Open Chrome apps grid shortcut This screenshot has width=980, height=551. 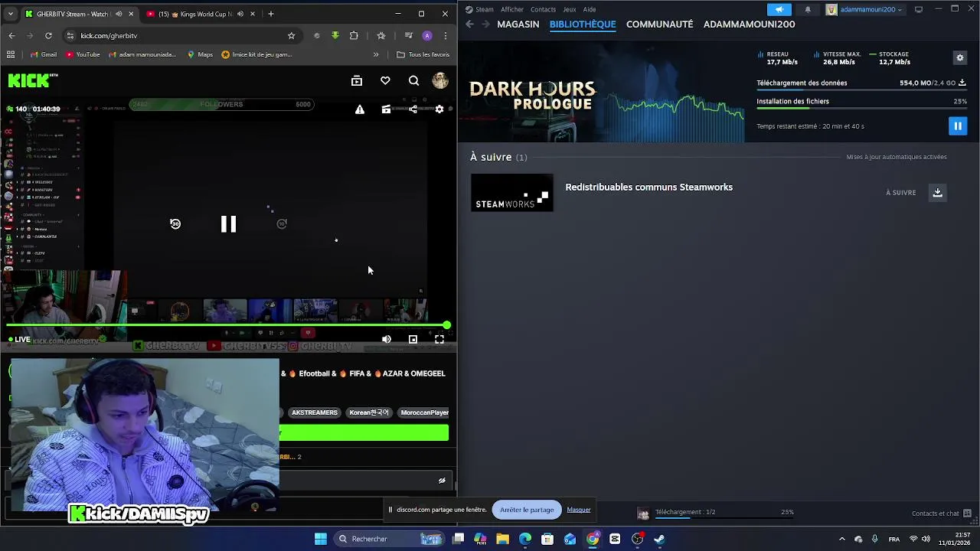(11, 54)
